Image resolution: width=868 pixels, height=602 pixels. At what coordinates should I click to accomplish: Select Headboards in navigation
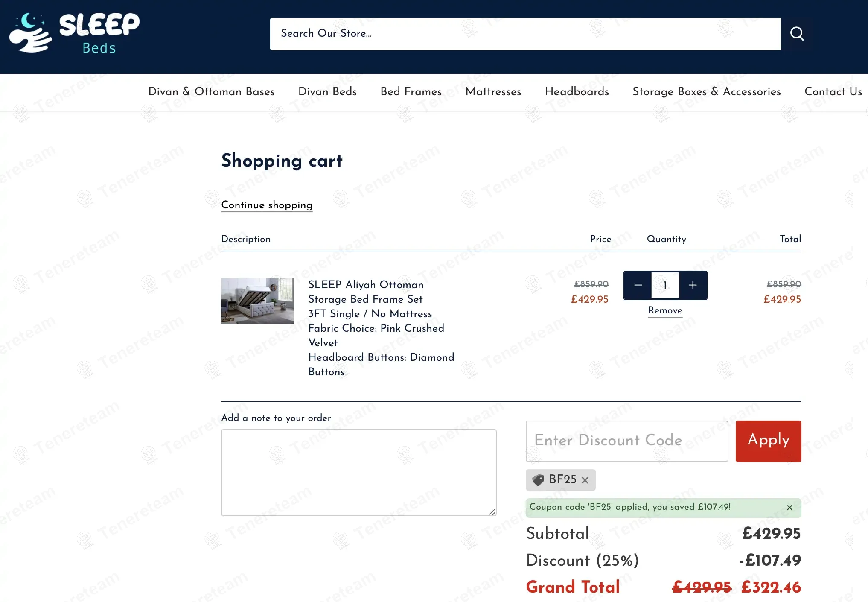point(577,91)
